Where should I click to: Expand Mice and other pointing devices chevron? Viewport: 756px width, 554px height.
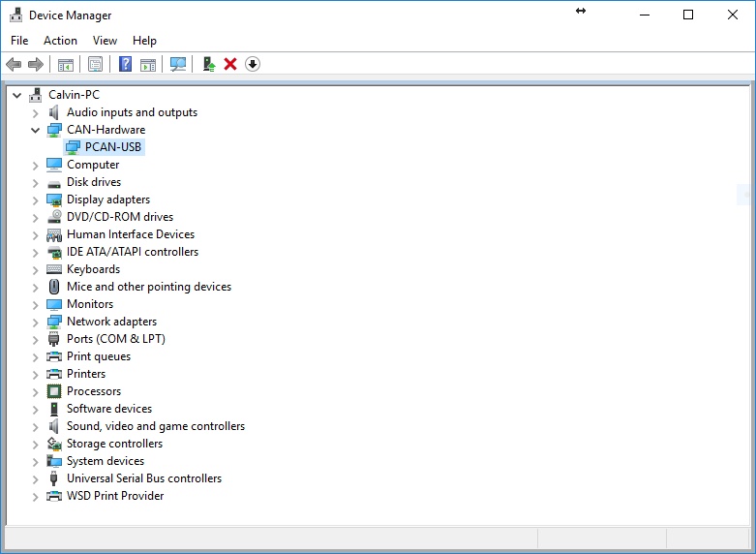click(35, 288)
